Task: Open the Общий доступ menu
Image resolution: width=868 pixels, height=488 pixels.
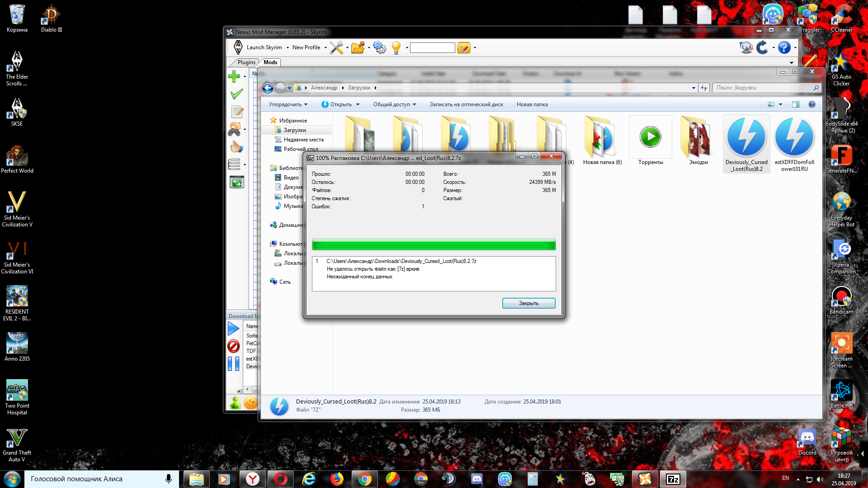Action: [x=394, y=104]
